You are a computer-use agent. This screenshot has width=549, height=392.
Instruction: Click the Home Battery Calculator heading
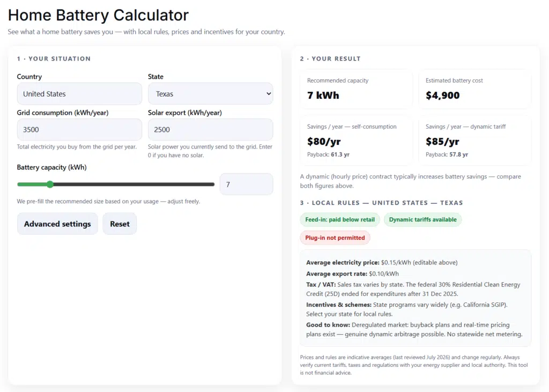click(x=99, y=15)
